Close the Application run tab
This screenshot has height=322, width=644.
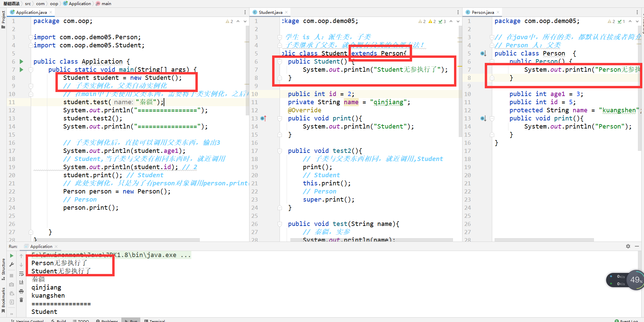point(56,247)
